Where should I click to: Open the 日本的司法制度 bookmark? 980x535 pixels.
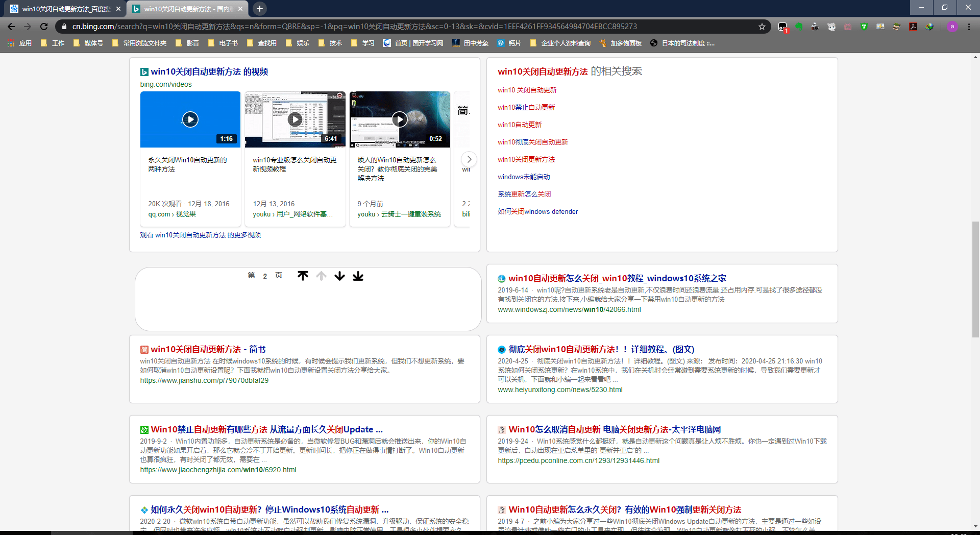pos(682,43)
